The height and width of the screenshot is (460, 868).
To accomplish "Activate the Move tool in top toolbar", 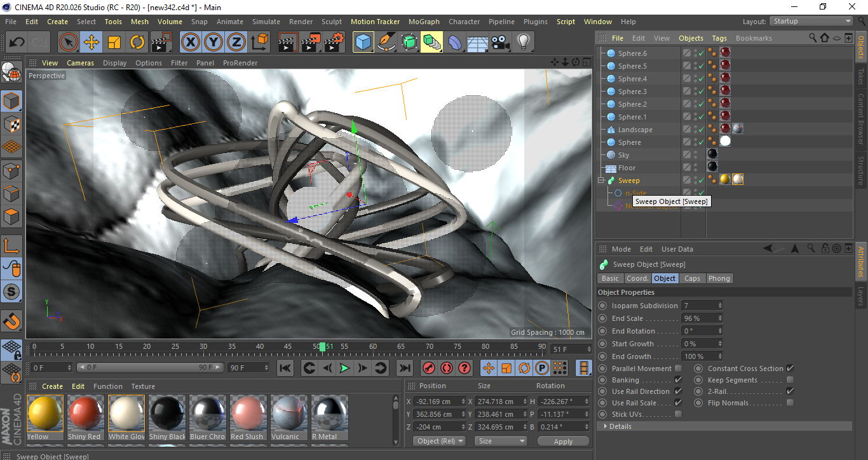I will [x=92, y=43].
